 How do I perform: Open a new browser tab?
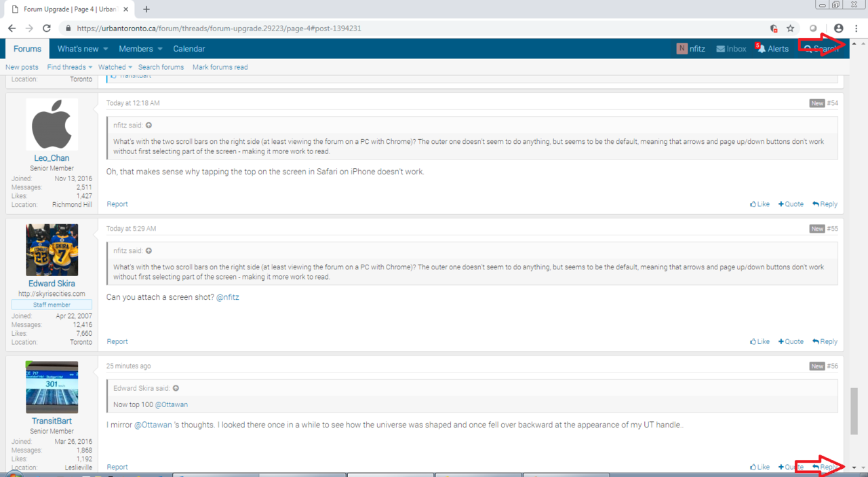(146, 9)
